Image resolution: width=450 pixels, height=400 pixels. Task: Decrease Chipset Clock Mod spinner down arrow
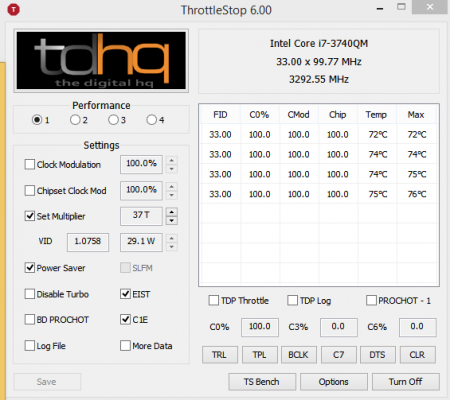pyautogui.click(x=172, y=195)
